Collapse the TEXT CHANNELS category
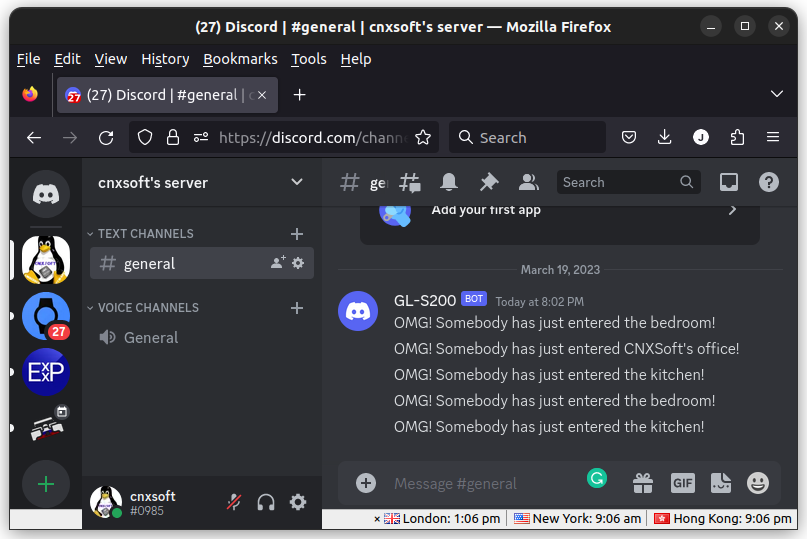807x539 pixels. pyautogui.click(x=141, y=234)
